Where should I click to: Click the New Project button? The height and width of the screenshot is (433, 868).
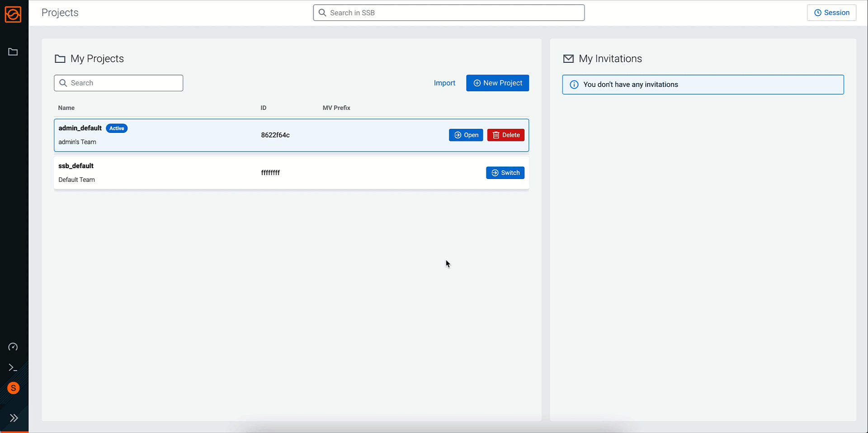tap(497, 83)
